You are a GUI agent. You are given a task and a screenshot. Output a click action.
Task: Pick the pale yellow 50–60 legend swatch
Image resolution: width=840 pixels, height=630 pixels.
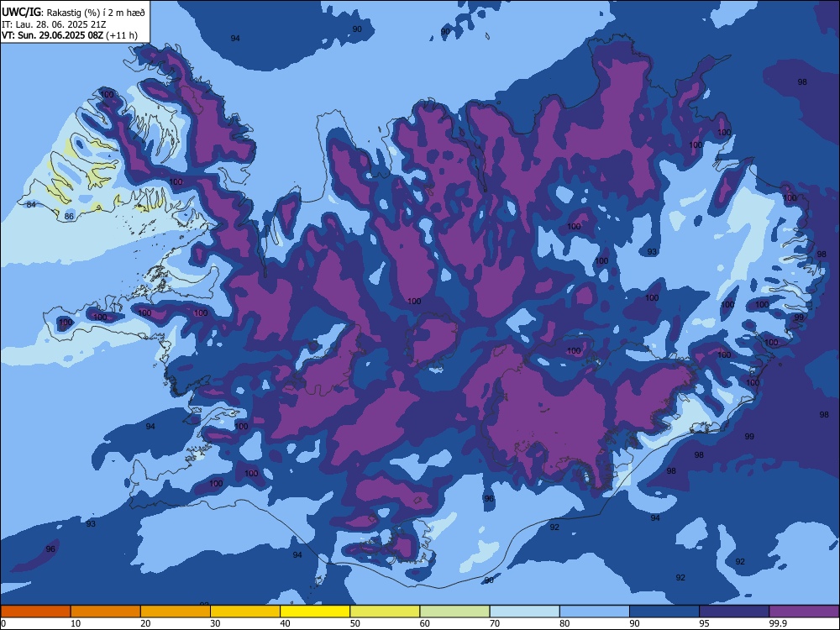(x=385, y=612)
